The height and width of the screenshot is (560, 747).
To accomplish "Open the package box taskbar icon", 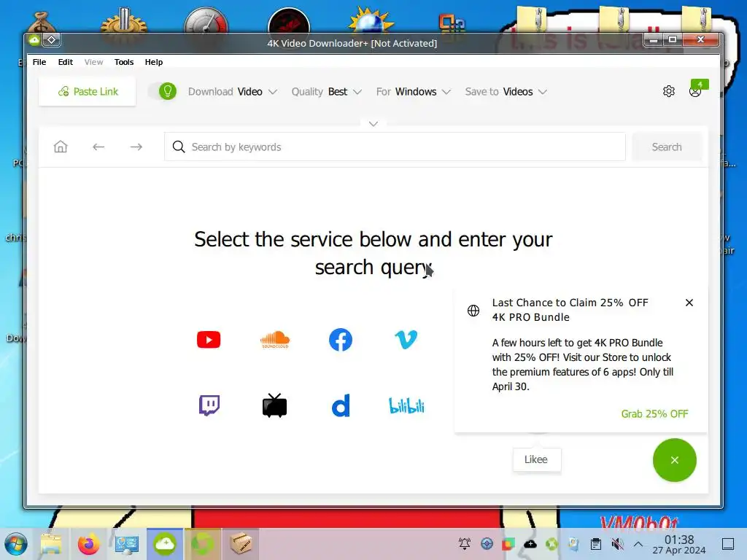I will click(241, 544).
